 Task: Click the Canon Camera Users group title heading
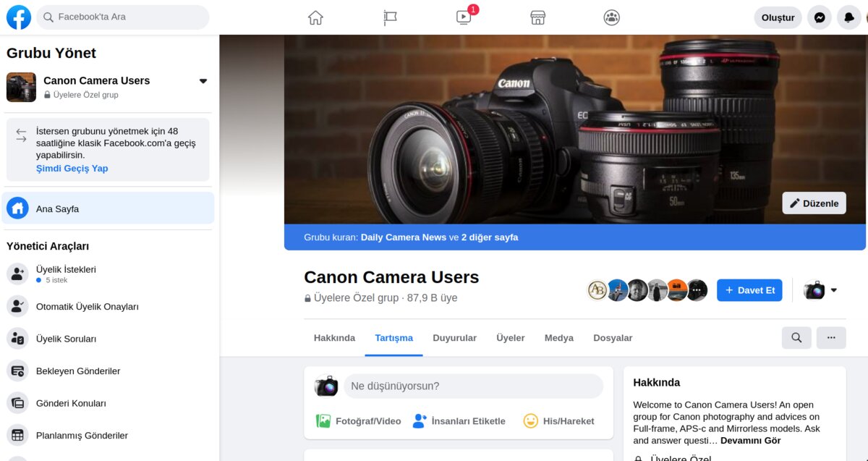click(x=391, y=277)
